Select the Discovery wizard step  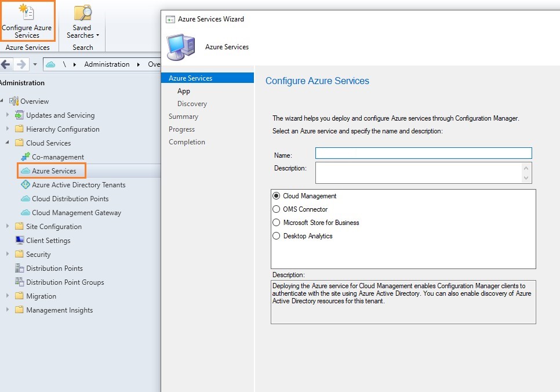[192, 104]
